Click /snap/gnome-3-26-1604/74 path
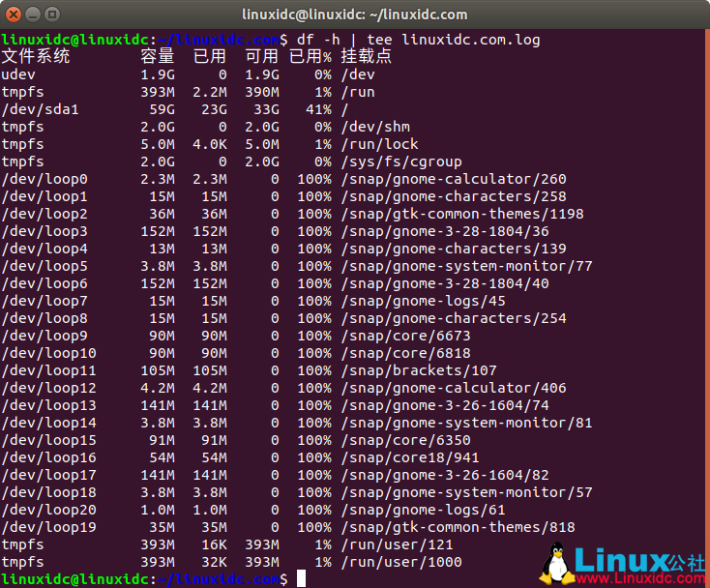Viewport: 710px width, 588px height. tap(445, 405)
